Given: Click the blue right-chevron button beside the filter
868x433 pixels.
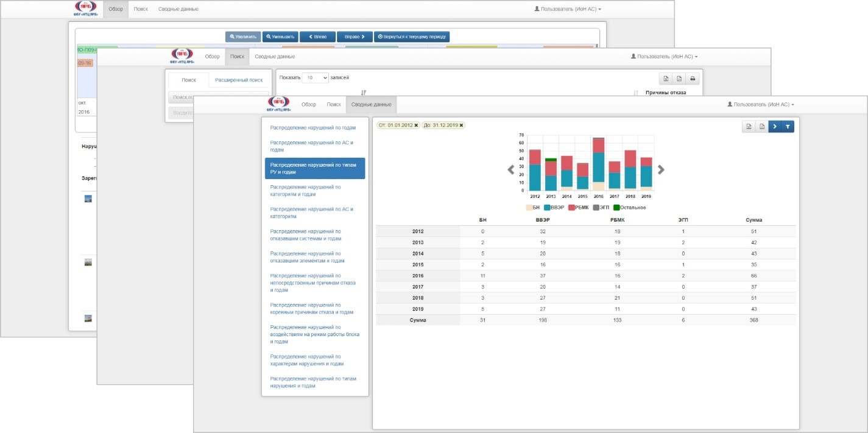Looking at the screenshot, I should (775, 127).
